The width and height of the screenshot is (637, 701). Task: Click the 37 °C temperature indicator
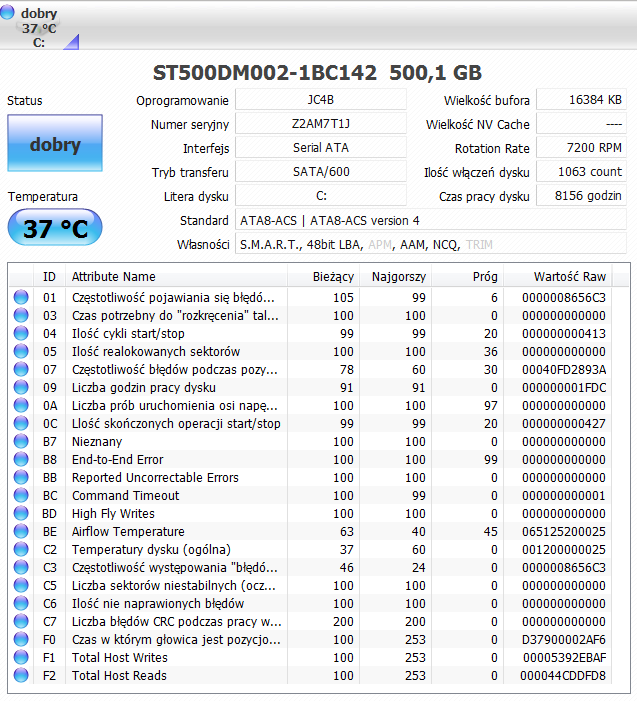pos(55,228)
